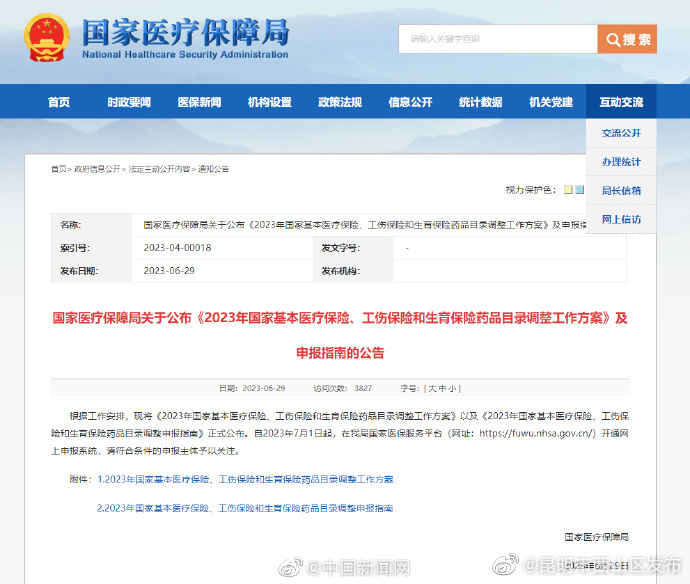Screen dimensions: 690x584
Task: Set font size to 小
Action: click(452, 388)
